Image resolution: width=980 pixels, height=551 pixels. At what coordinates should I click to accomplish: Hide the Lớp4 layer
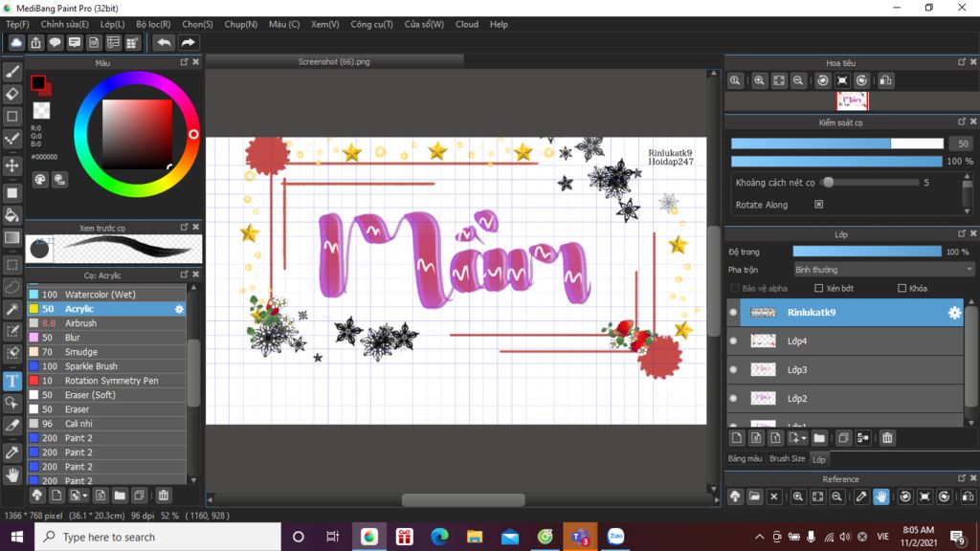coord(734,342)
